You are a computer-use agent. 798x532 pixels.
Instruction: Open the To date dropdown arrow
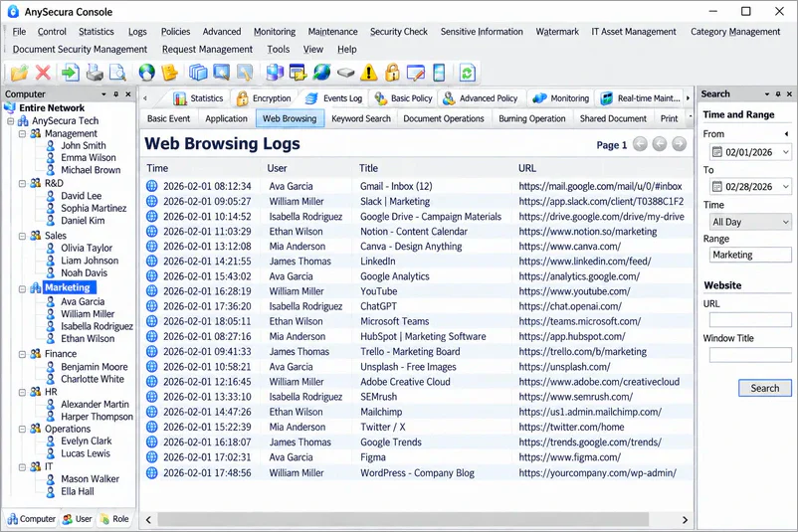pyautogui.click(x=785, y=187)
